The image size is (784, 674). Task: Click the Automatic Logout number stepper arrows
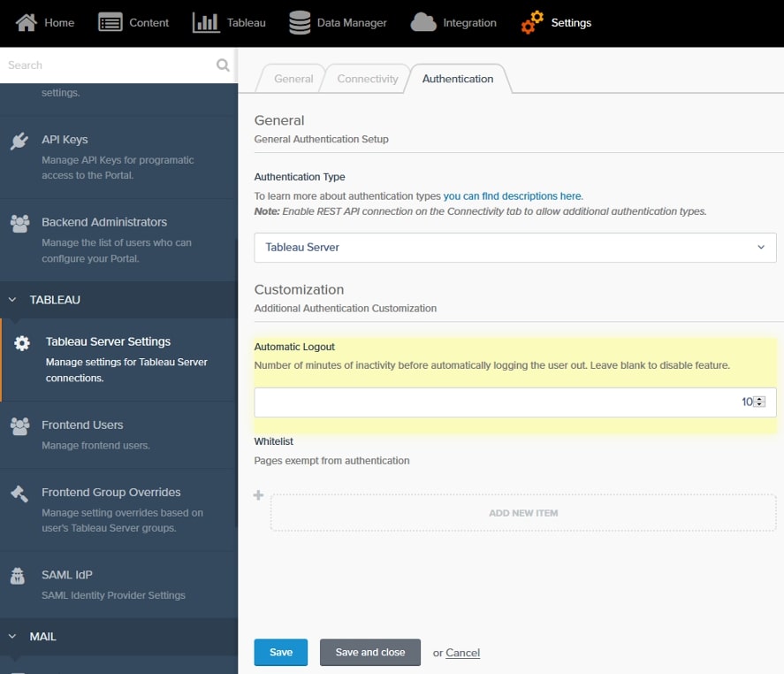[x=759, y=402]
